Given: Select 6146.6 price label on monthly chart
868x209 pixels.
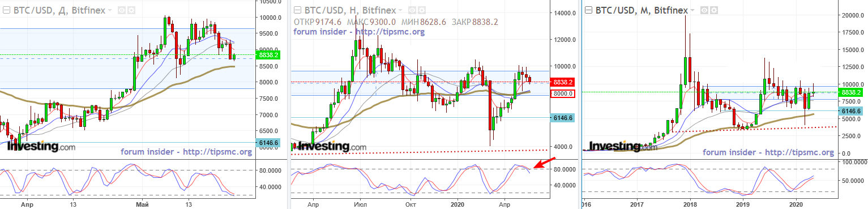Looking at the screenshot, I should click(851, 112).
